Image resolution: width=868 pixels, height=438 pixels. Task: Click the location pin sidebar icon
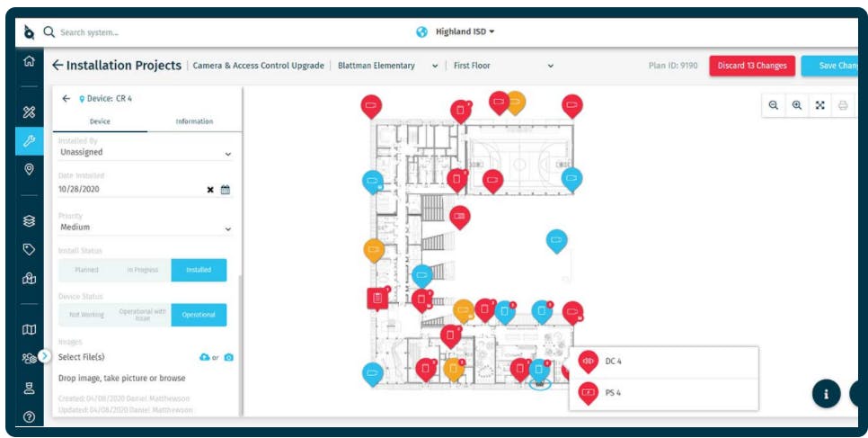click(x=29, y=169)
